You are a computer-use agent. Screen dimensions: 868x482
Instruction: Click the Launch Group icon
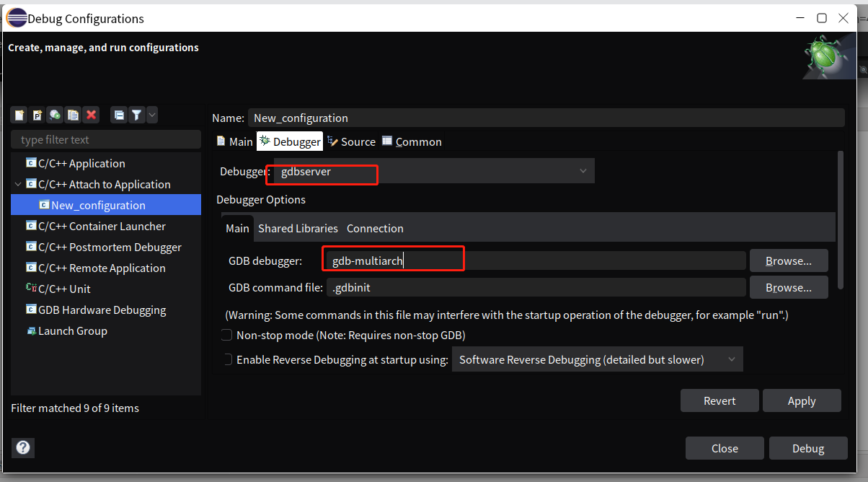pyautogui.click(x=31, y=330)
